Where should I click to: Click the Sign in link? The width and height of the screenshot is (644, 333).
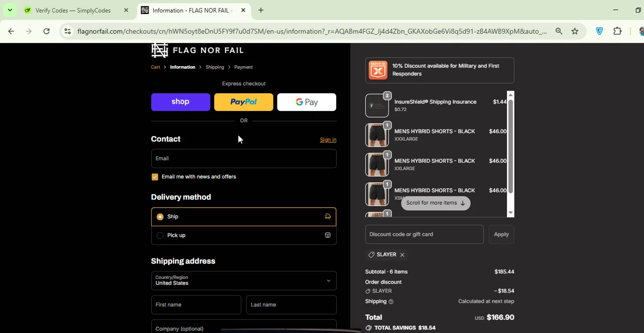(x=328, y=140)
